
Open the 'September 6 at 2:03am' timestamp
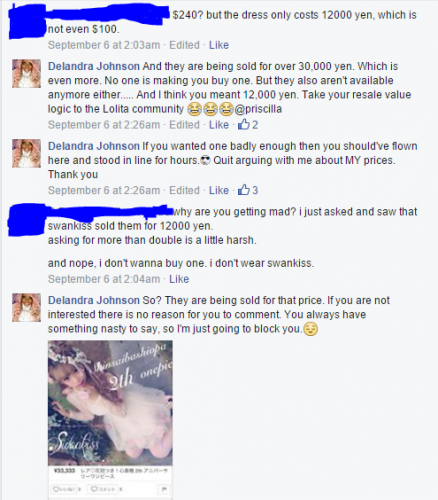click(x=104, y=45)
